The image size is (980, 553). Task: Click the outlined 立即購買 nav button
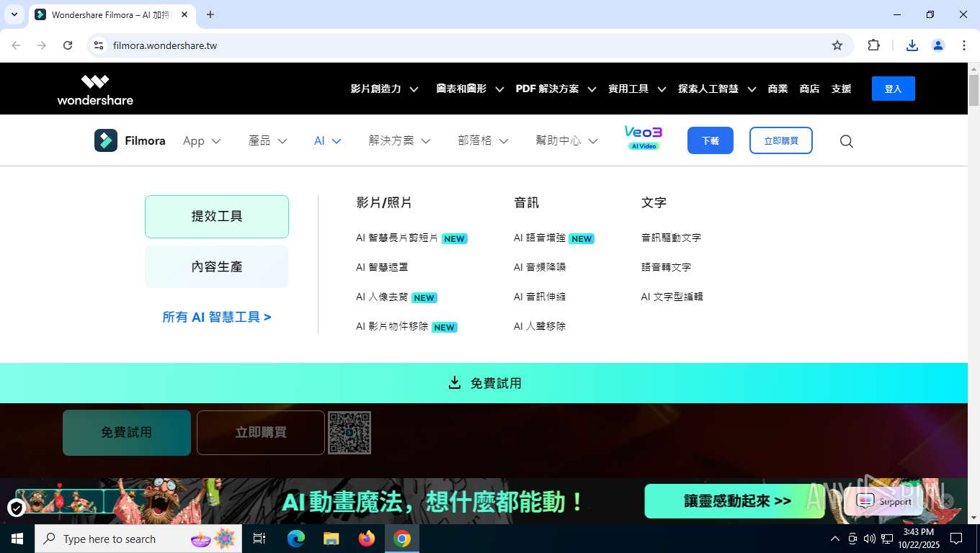(781, 140)
